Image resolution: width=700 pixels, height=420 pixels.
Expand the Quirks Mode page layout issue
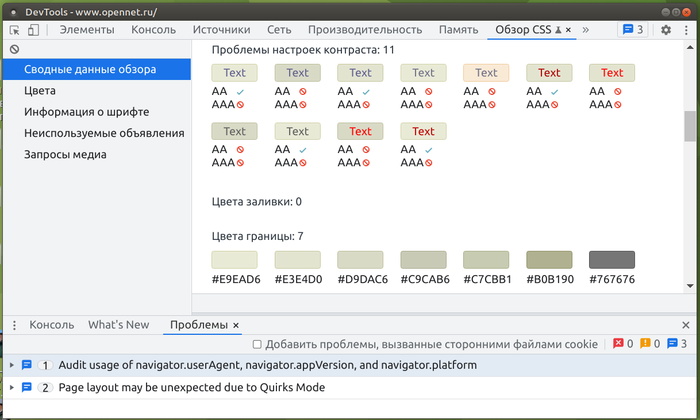click(12, 387)
